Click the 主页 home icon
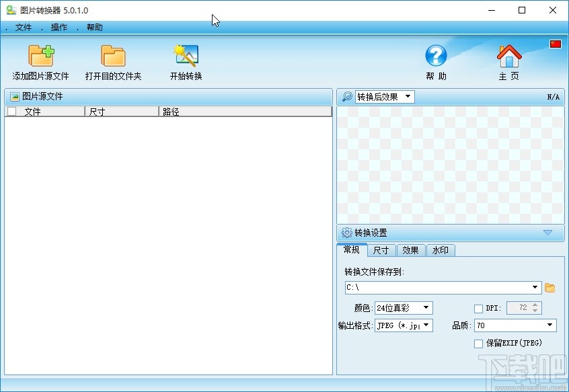 tap(508, 57)
